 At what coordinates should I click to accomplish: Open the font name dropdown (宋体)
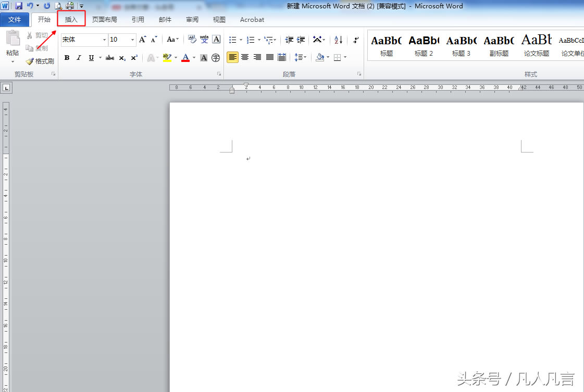104,40
